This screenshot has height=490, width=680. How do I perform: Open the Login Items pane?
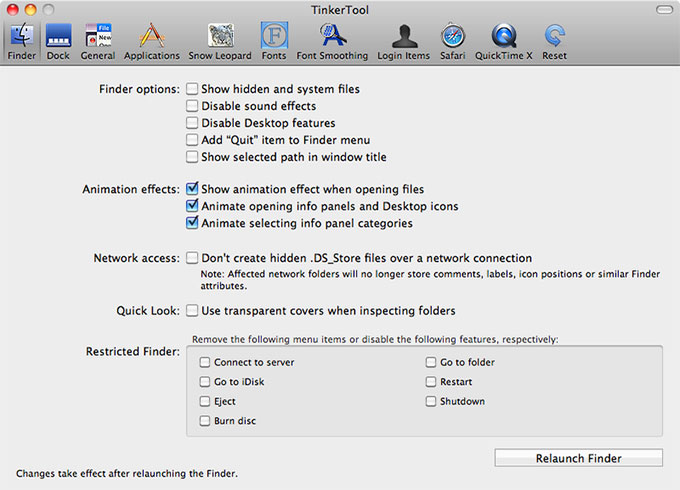(x=403, y=42)
